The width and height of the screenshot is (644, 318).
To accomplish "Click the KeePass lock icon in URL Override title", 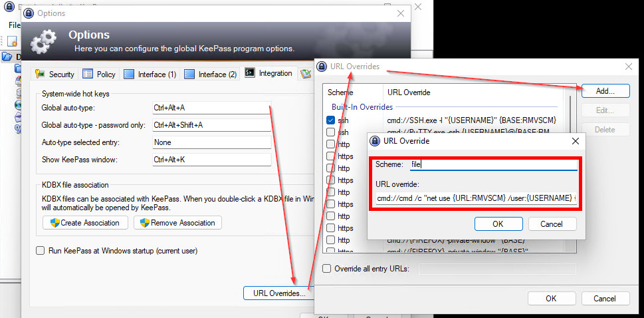I will tap(375, 141).
